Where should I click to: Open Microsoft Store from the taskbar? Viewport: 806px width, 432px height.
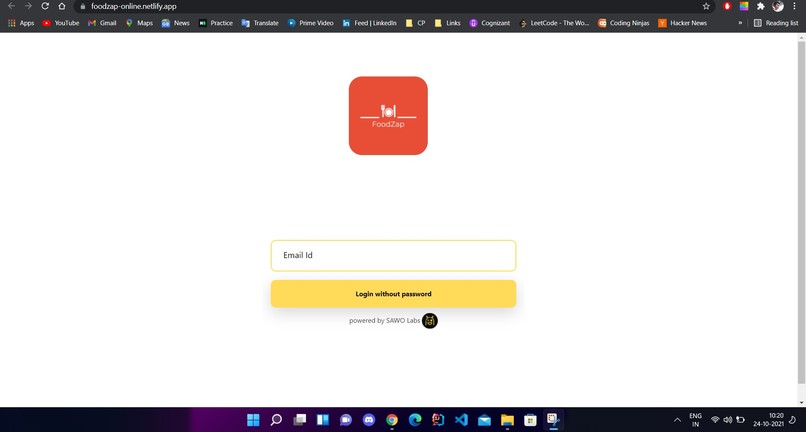(x=530, y=420)
